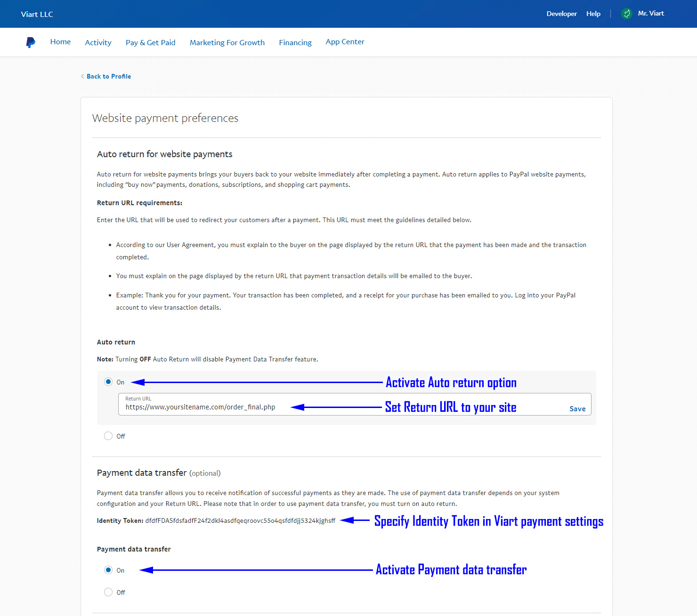Open the Pay & Get Paid menu
The width and height of the screenshot is (697, 616).
pos(150,42)
